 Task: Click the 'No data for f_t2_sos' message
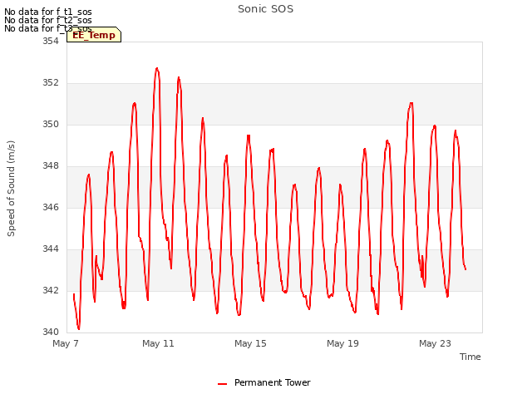pyautogui.click(x=48, y=20)
